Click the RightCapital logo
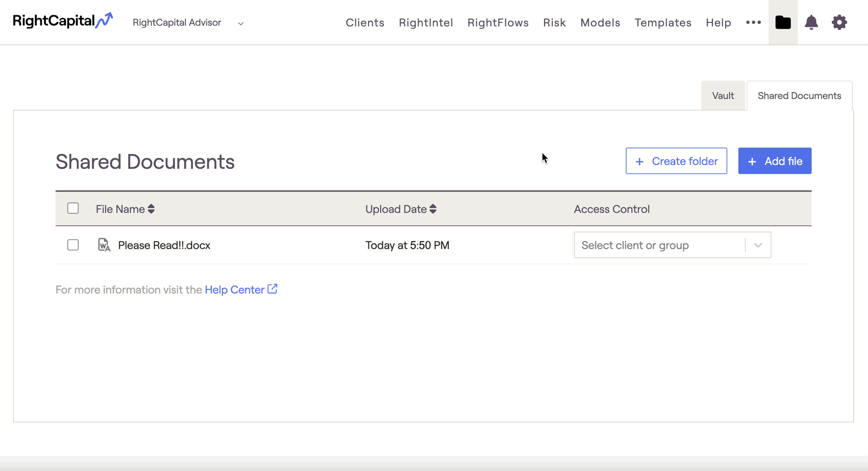Image resolution: width=868 pixels, height=471 pixels. click(62, 21)
